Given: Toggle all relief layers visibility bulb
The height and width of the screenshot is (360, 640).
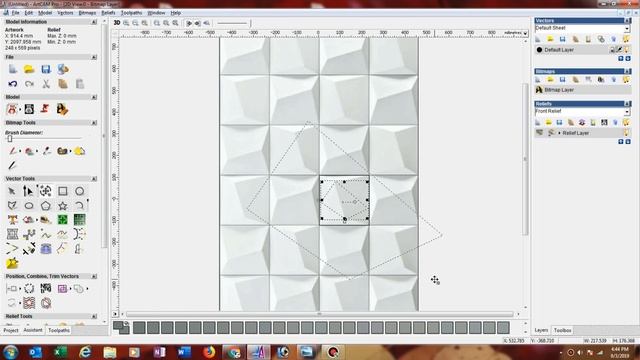Looking at the screenshot, I should (627, 122).
